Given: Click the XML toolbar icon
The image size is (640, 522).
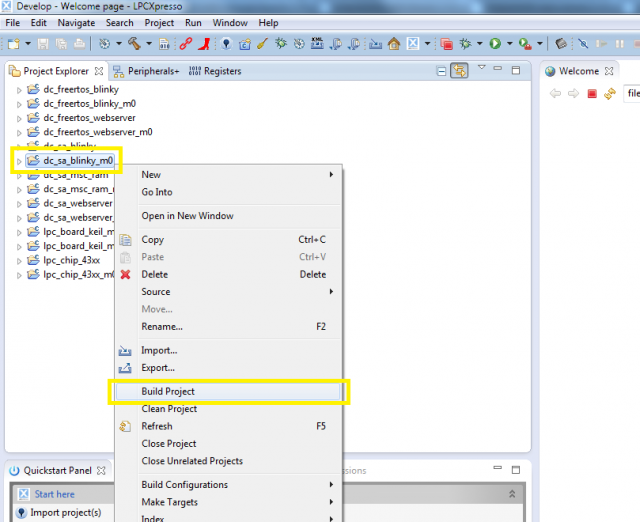Looking at the screenshot, I should tap(317, 43).
